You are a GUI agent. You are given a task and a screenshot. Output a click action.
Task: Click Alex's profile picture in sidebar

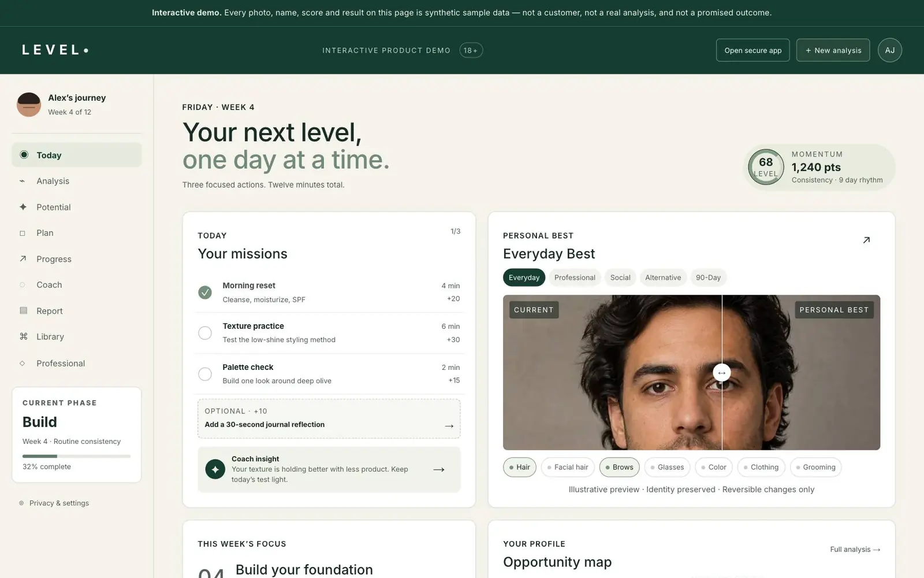tap(29, 105)
